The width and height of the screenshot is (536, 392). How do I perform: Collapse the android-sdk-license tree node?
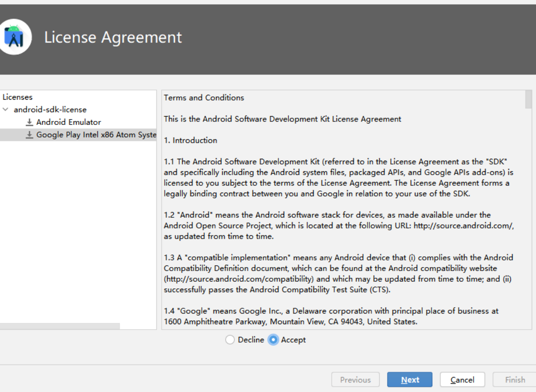coord(5,109)
